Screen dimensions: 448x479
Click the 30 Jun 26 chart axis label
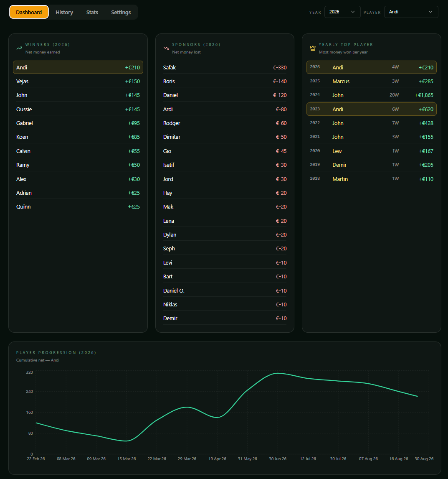point(278,459)
